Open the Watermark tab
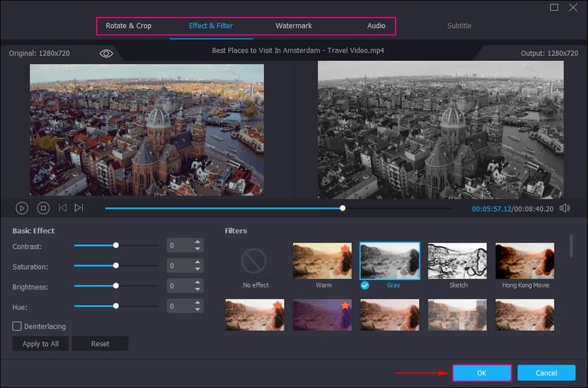The width and height of the screenshot is (588, 388). 293,26
